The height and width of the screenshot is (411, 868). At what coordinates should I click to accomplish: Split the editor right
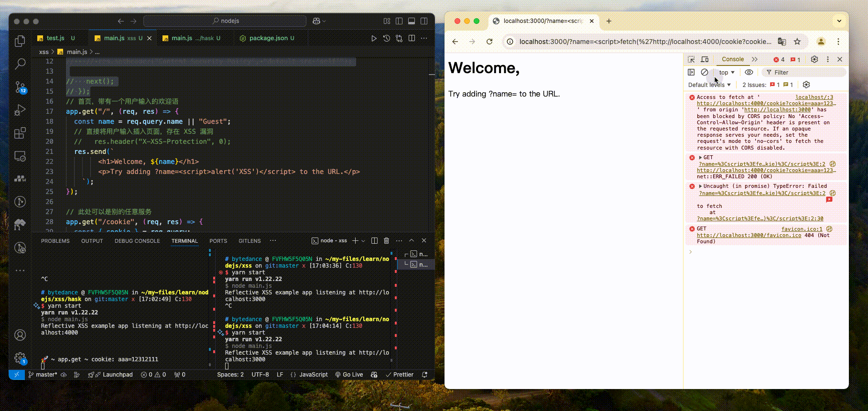pos(412,38)
